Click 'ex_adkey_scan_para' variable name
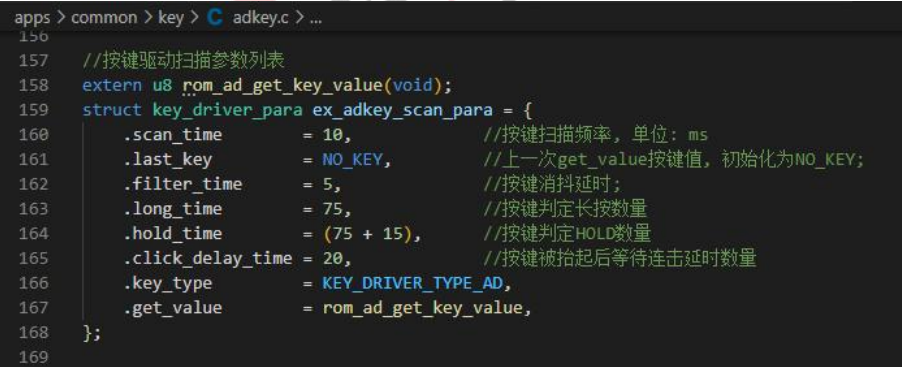Image resolution: width=902 pixels, height=367 pixels. 403,110
